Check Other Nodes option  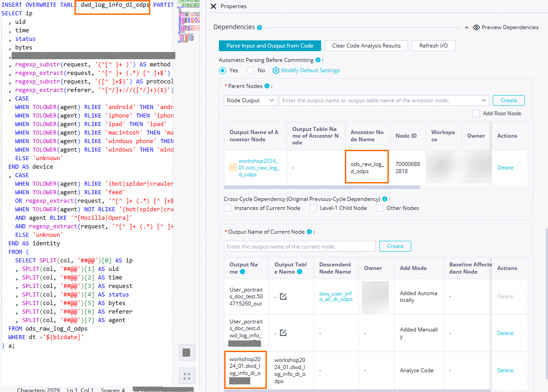[379, 208]
